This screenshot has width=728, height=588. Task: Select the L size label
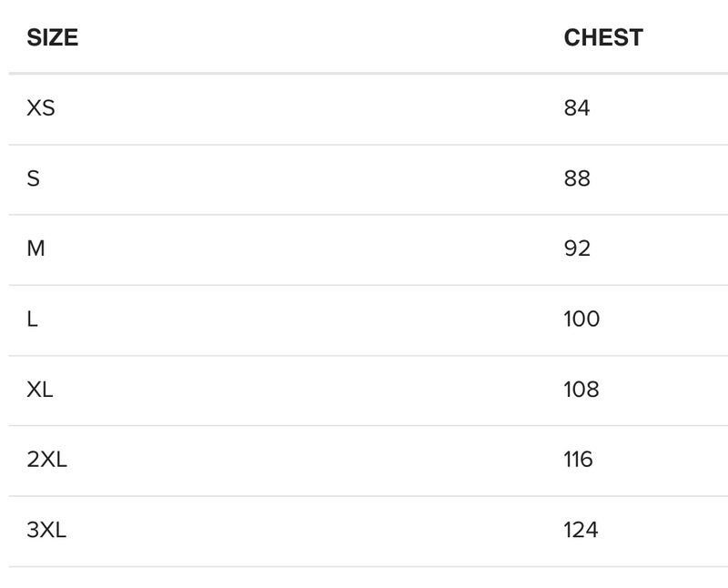pyautogui.click(x=32, y=319)
